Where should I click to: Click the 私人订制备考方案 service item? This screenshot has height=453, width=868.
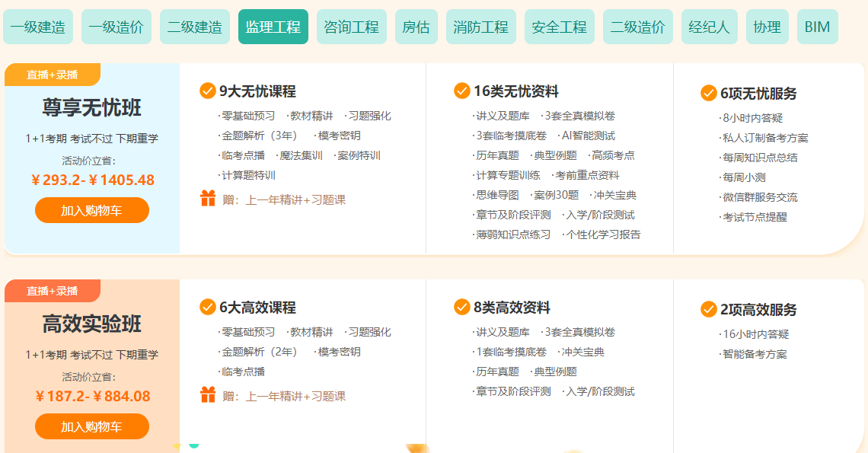[765, 138]
